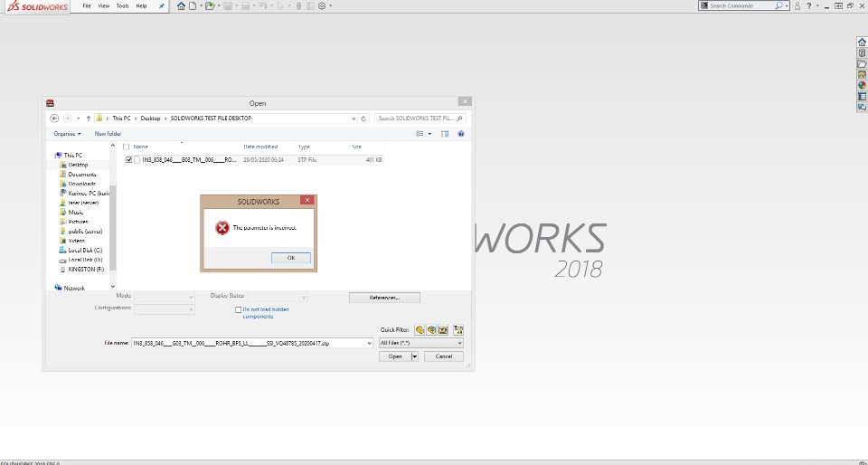This screenshot has height=465, width=868.
Task: Open the View menu
Action: [x=103, y=5]
